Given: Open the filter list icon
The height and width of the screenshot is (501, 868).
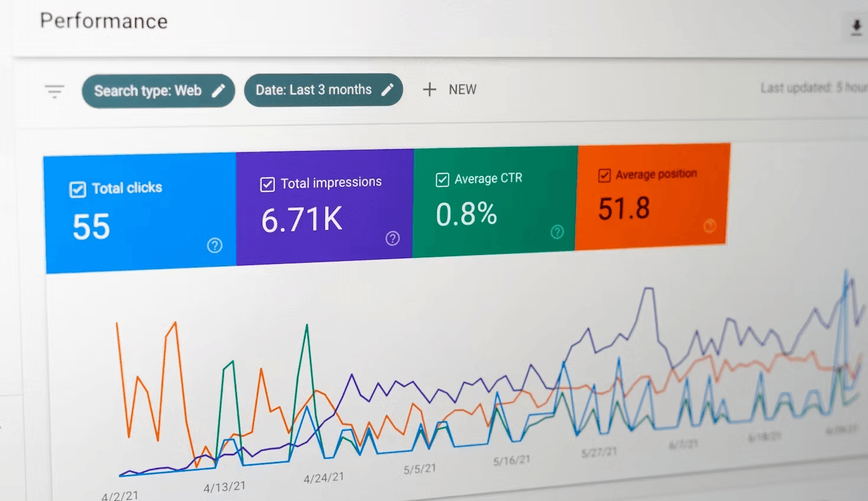Looking at the screenshot, I should (54, 91).
